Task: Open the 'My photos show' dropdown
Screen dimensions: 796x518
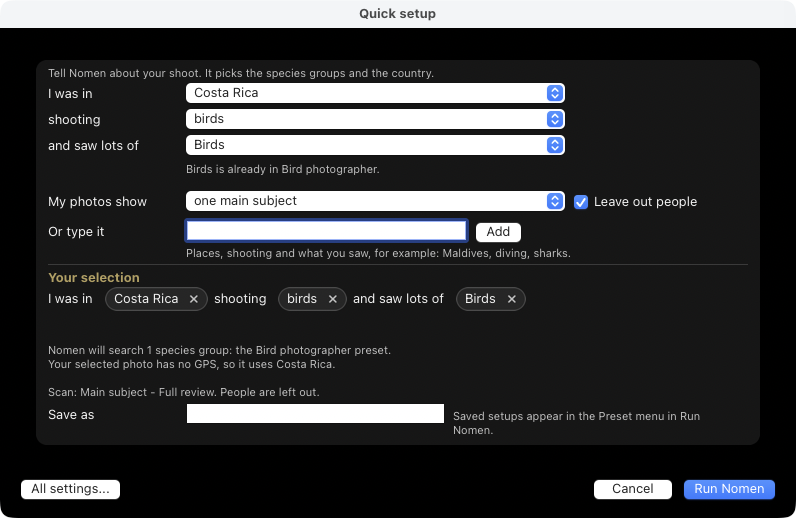Action: click(375, 201)
